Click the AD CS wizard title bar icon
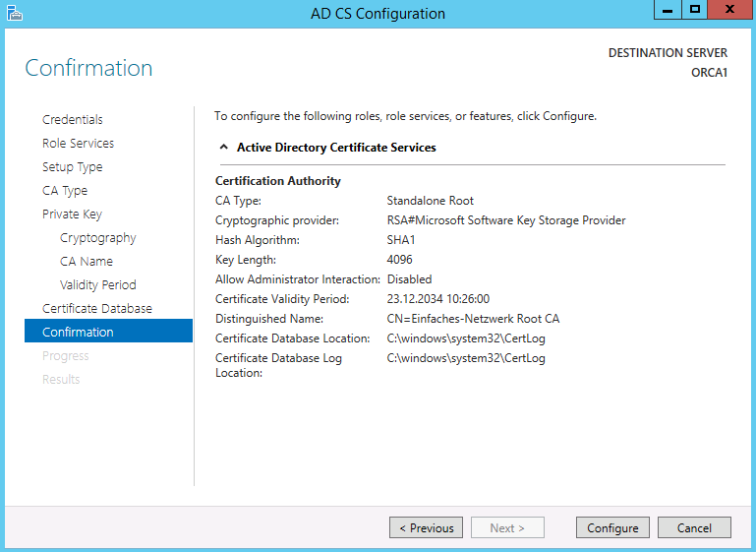 point(13,13)
